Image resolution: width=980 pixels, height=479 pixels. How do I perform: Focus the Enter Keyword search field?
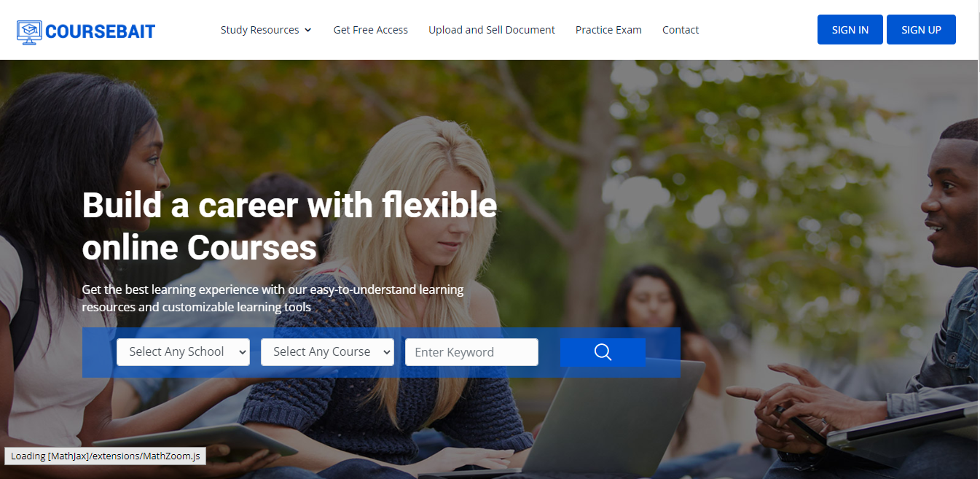(x=471, y=352)
